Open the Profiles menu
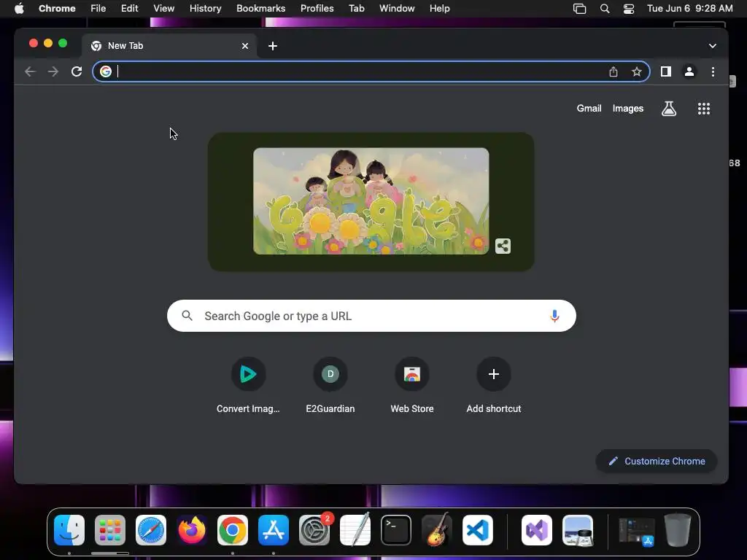The width and height of the screenshot is (747, 560). coord(317,9)
